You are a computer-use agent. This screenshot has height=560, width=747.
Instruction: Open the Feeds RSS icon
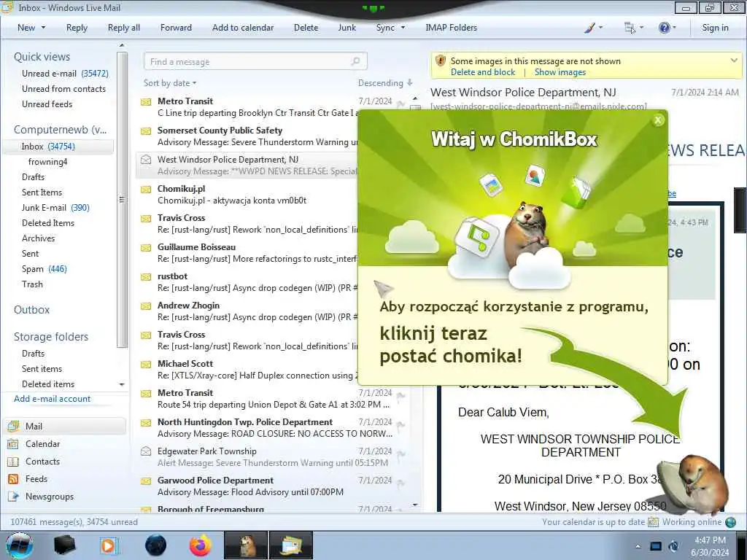[x=13, y=479]
